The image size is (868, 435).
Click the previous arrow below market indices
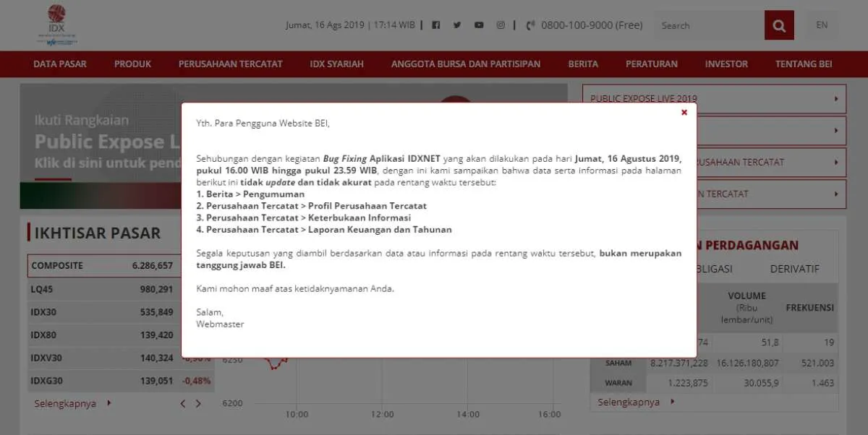(x=183, y=404)
